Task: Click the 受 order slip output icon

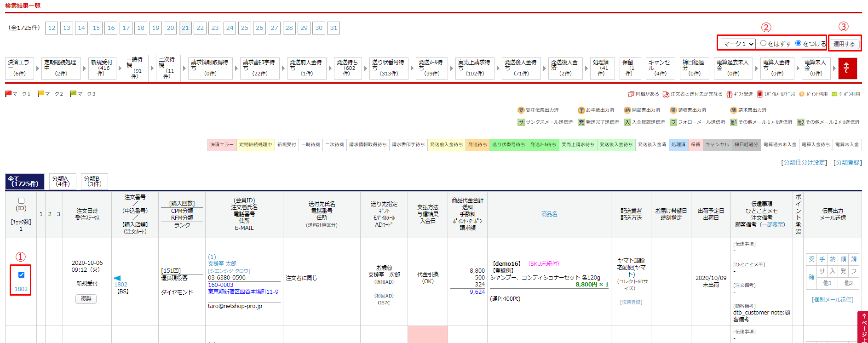Action: pyautogui.click(x=811, y=259)
